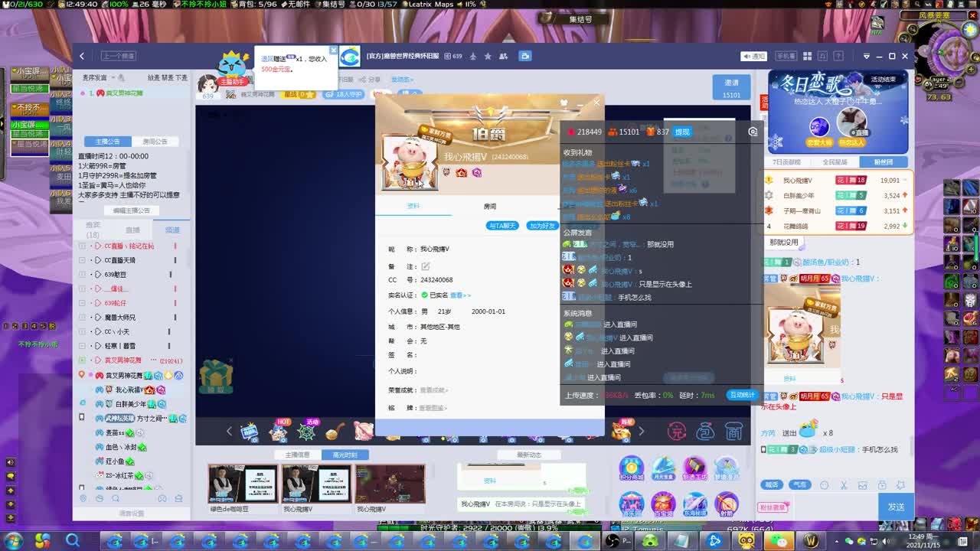Image resolution: width=980 pixels, height=551 pixels.
Task: Go back with the left arrow in title bar
Action: (x=82, y=56)
